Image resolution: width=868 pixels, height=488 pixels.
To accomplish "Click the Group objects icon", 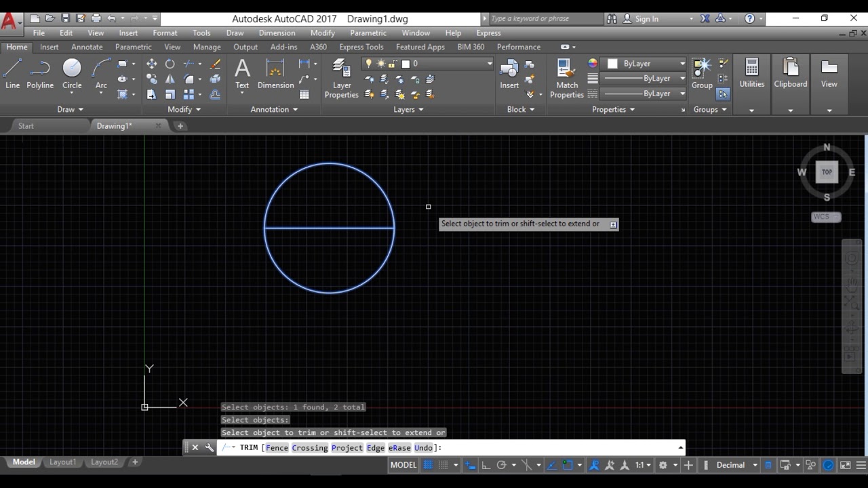I will 701,73.
